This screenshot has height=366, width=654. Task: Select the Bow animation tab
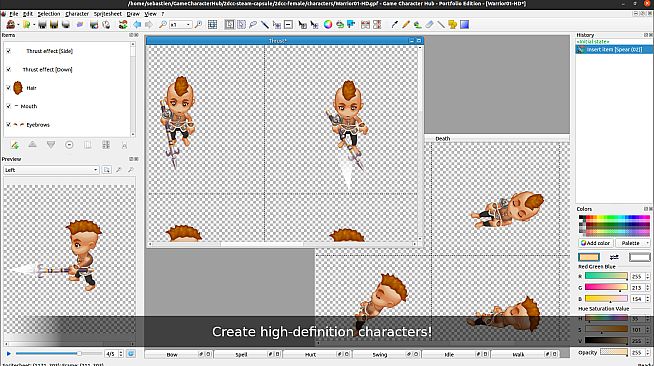(x=172, y=354)
